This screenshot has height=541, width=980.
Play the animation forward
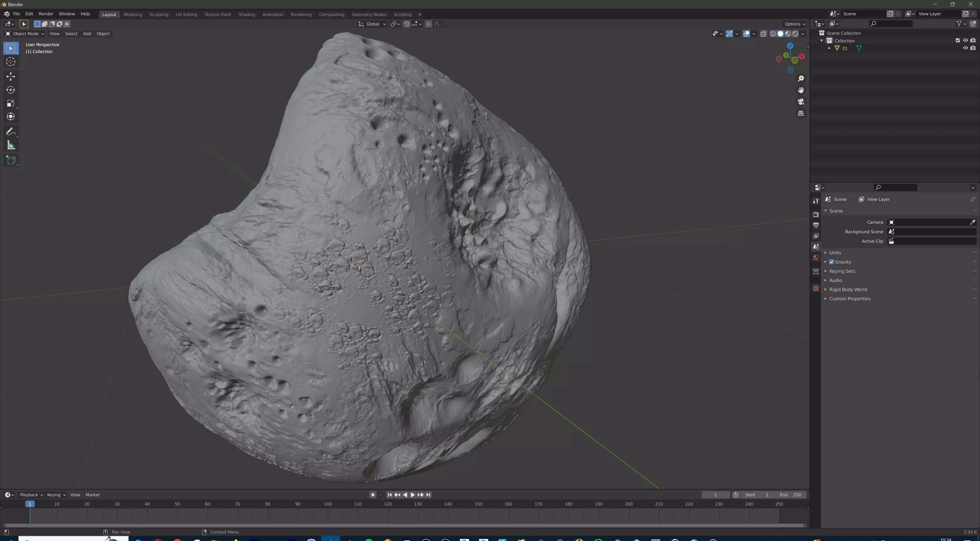tap(412, 495)
